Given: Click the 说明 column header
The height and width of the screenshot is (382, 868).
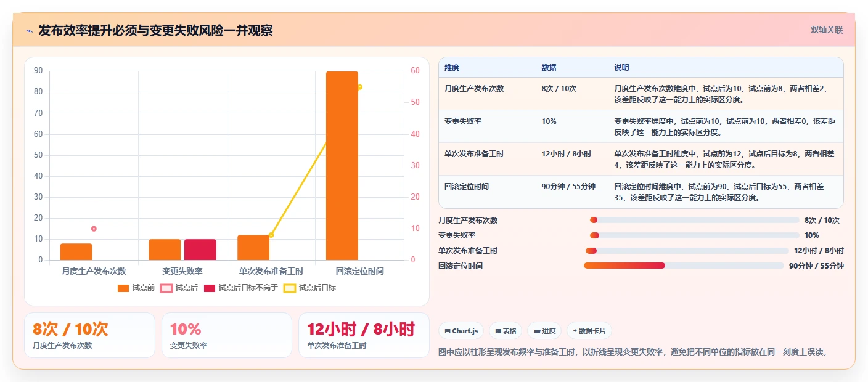Looking at the screenshot, I should (x=622, y=68).
